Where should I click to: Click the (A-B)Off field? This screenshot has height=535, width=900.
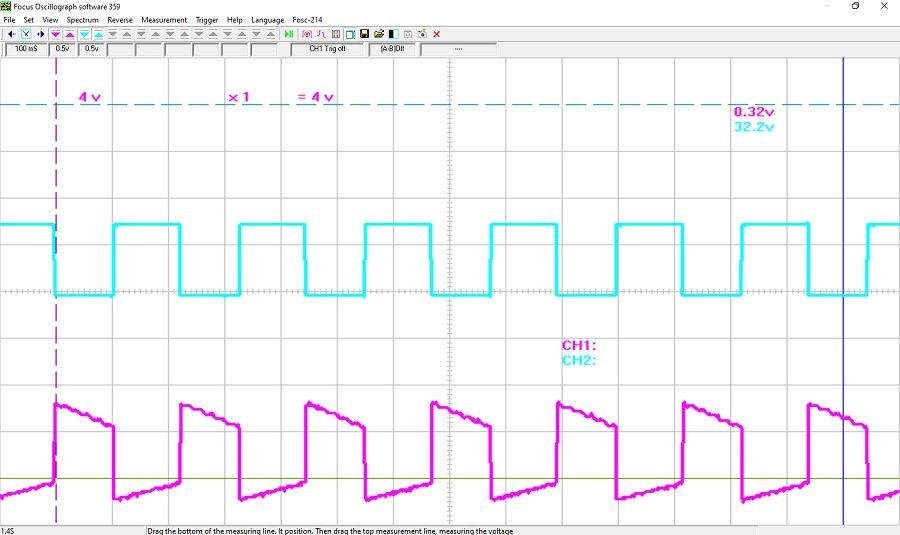(392, 49)
